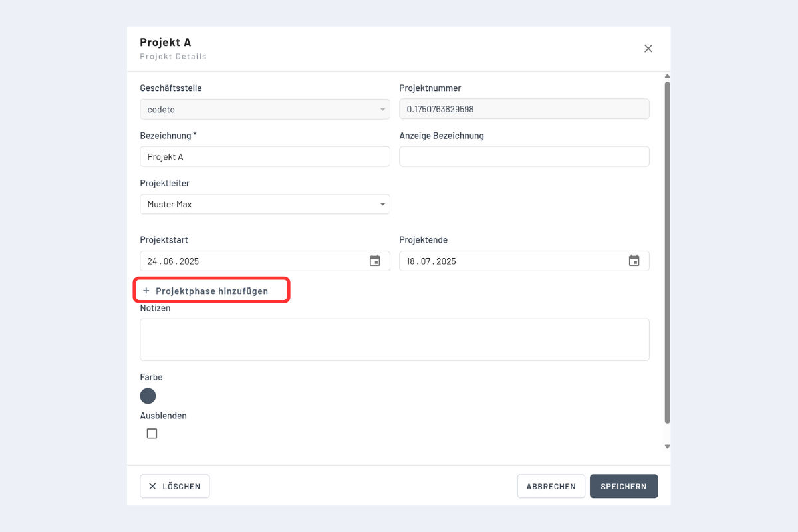
Task: Select the Projektnummer field
Action: pos(524,109)
